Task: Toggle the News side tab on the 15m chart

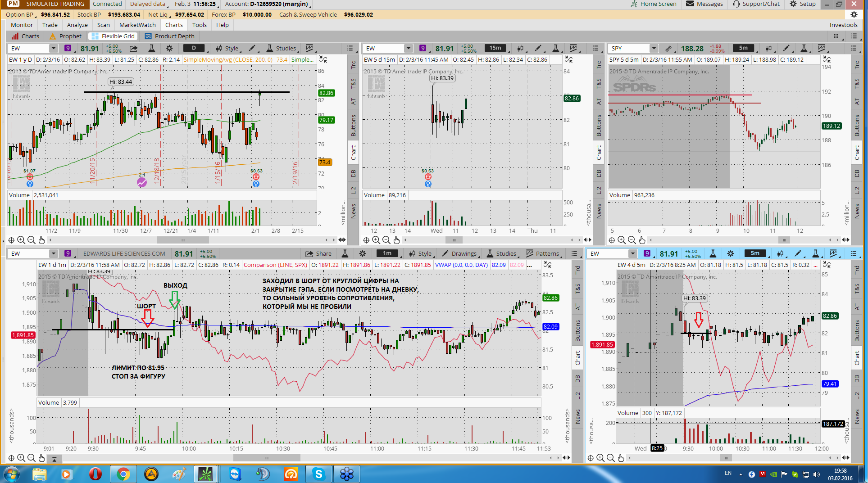Action: (599, 211)
